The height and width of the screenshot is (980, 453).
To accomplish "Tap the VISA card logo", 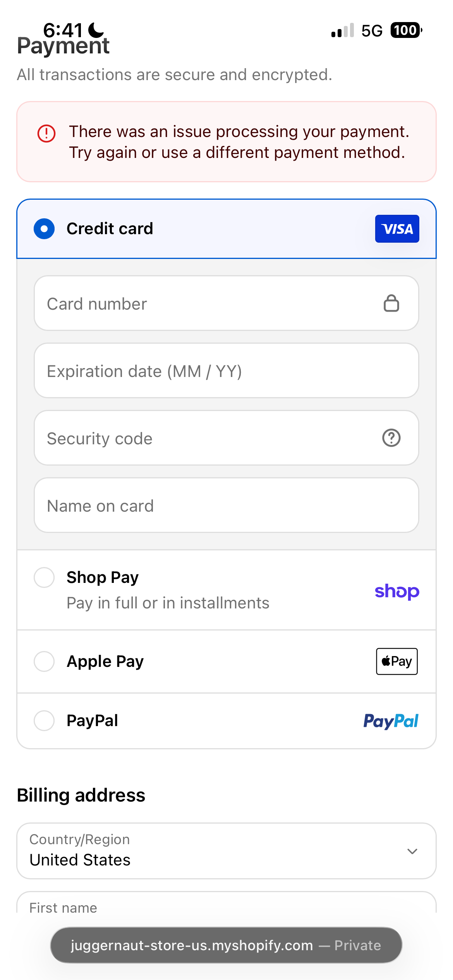I will pyautogui.click(x=397, y=229).
